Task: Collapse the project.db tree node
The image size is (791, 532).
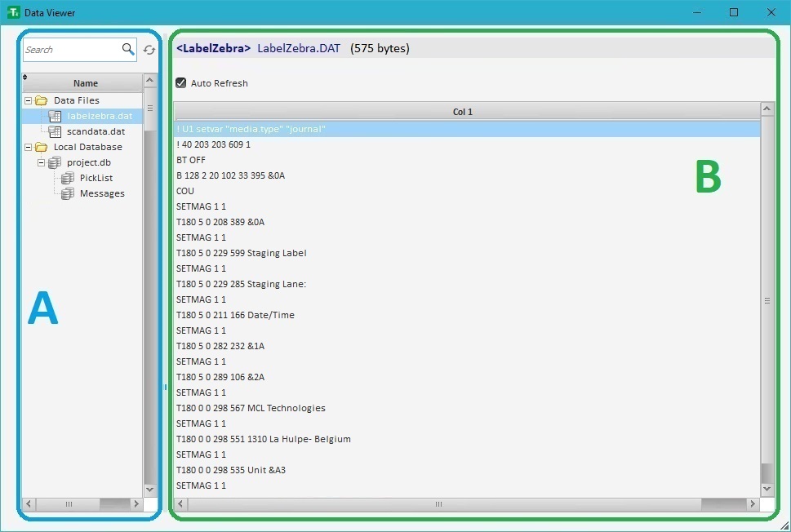Action: (x=42, y=162)
